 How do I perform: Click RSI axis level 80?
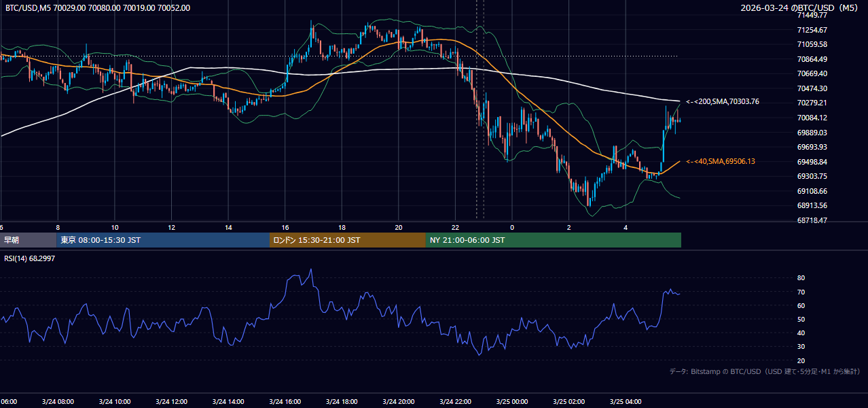coord(801,278)
